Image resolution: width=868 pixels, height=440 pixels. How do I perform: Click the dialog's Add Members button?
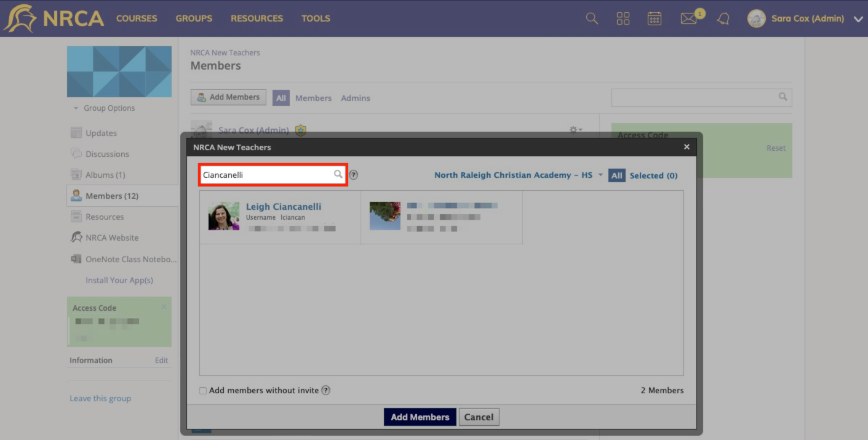(x=420, y=417)
